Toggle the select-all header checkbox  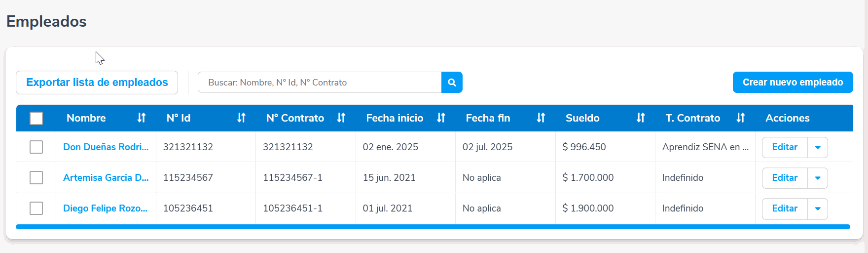36,118
